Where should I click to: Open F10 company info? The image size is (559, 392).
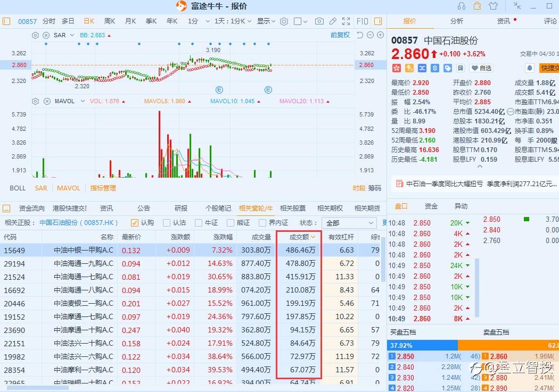(362, 21)
